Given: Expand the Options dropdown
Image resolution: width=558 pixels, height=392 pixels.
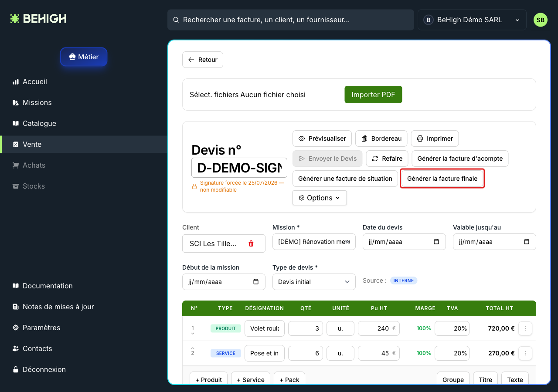Looking at the screenshot, I should 320,198.
